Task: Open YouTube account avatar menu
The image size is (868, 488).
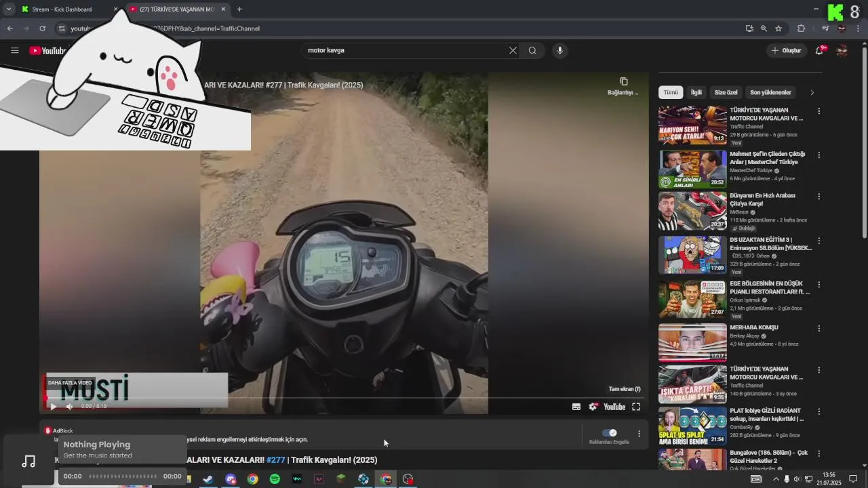Action: [x=842, y=50]
